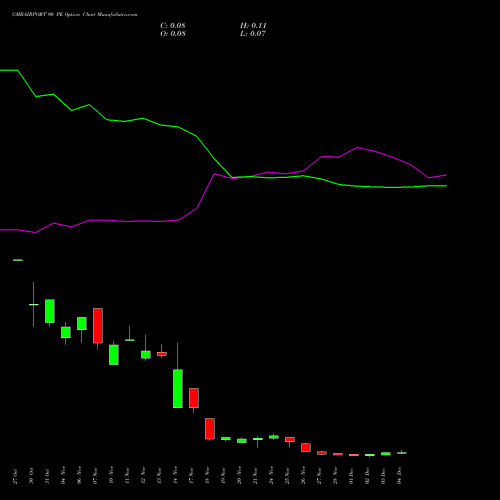The height and width of the screenshot is (500, 500).
Task: Select the red candle above 17 Nov
Action: pyautogui.click(x=194, y=398)
